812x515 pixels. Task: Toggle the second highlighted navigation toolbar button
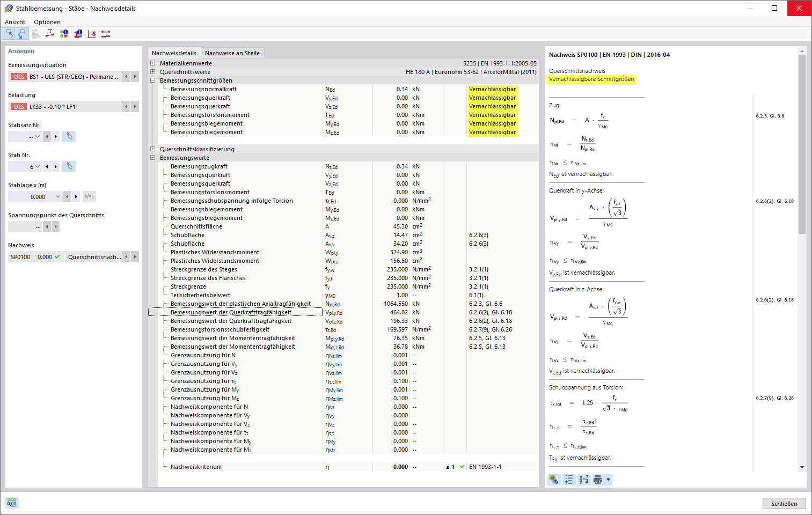pos(21,34)
